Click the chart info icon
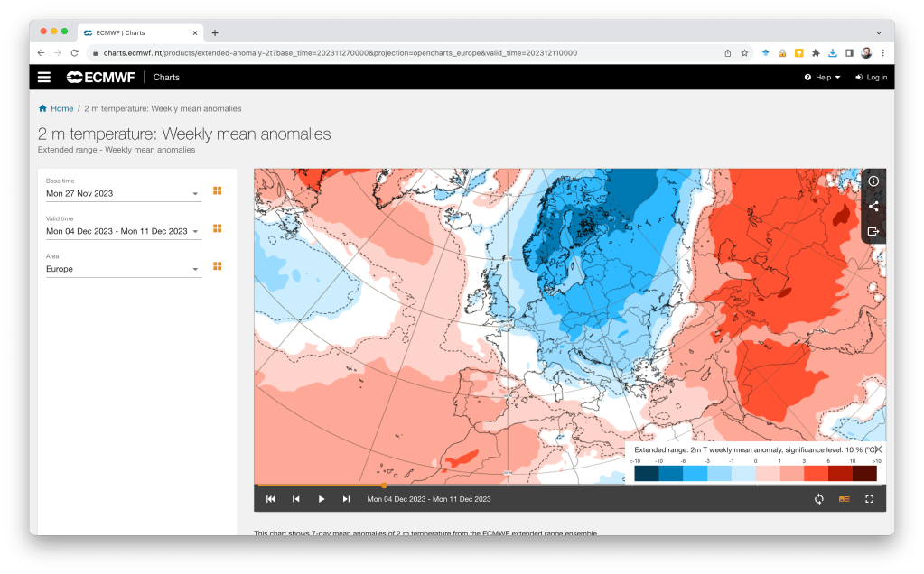The height and width of the screenshot is (574, 924). tap(873, 181)
